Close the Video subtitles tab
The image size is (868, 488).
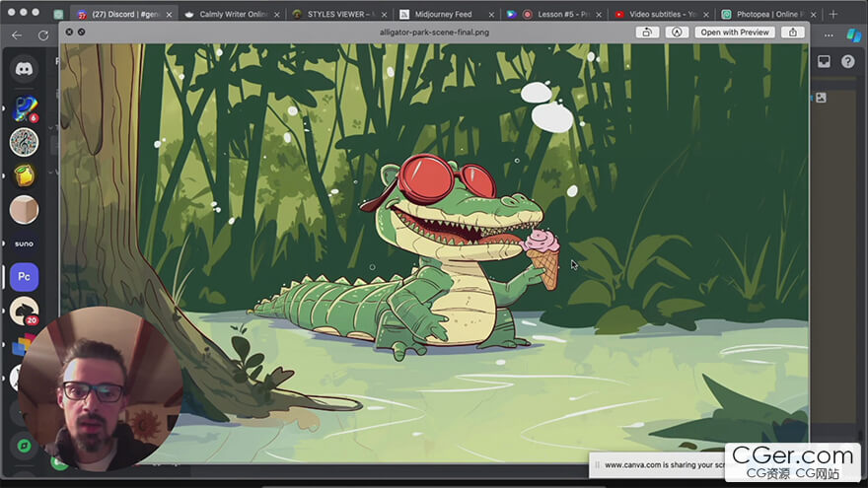click(706, 15)
